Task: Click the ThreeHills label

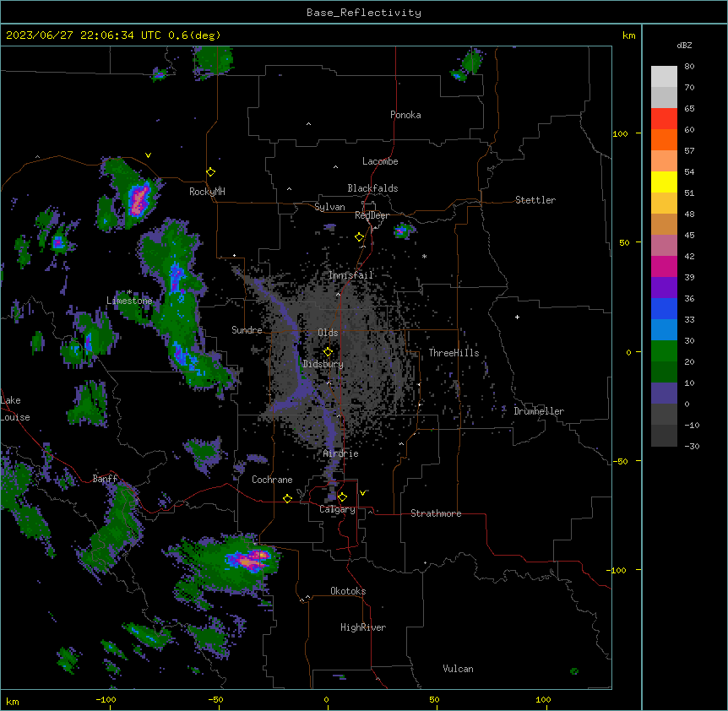Action: click(x=454, y=353)
